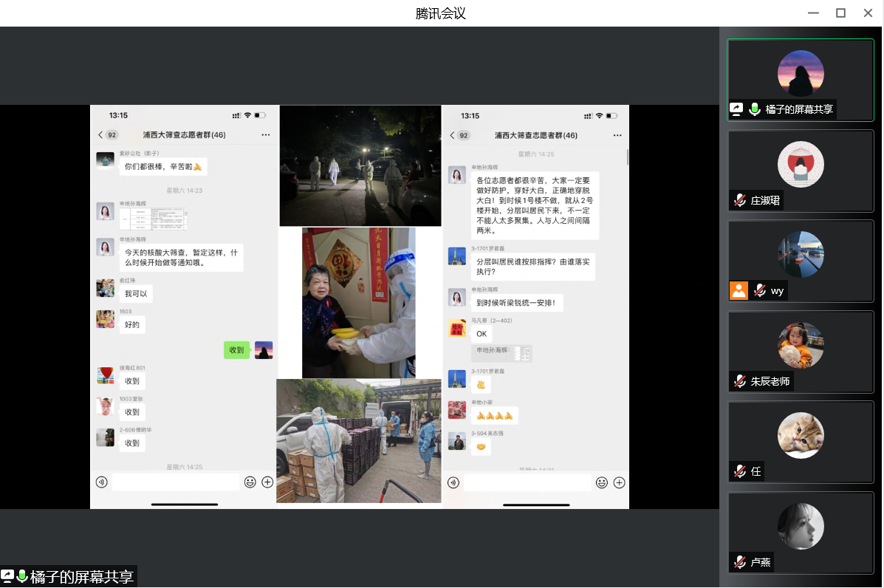Select 庄淑珺's participant avatar

click(801, 164)
